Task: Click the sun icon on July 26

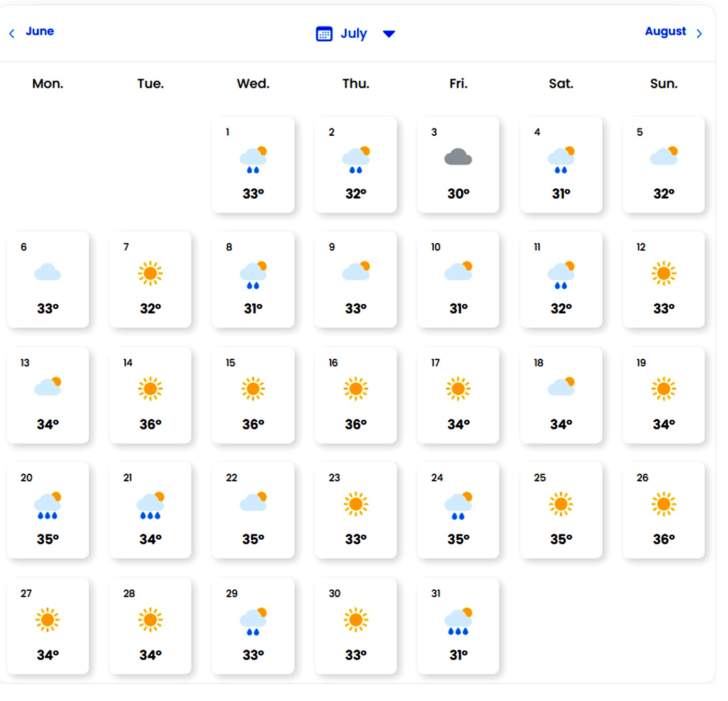Action: [664, 504]
